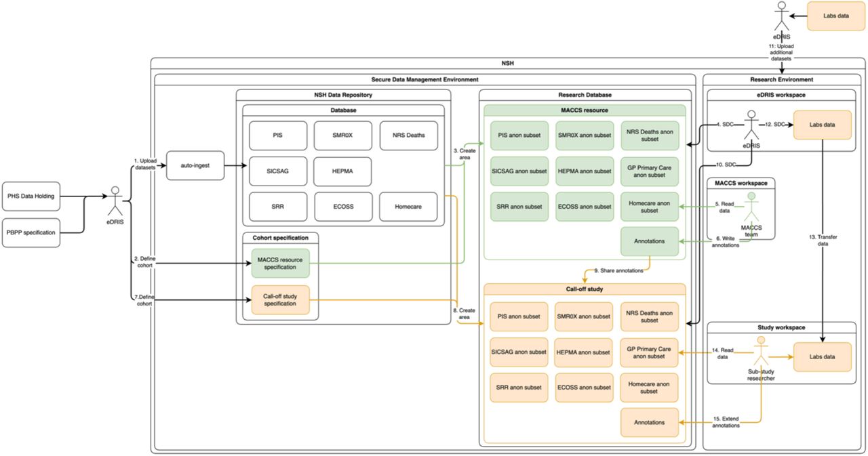Select the '2. Define cohort' label
Viewport: 868px width, 456px height.
pos(145,262)
